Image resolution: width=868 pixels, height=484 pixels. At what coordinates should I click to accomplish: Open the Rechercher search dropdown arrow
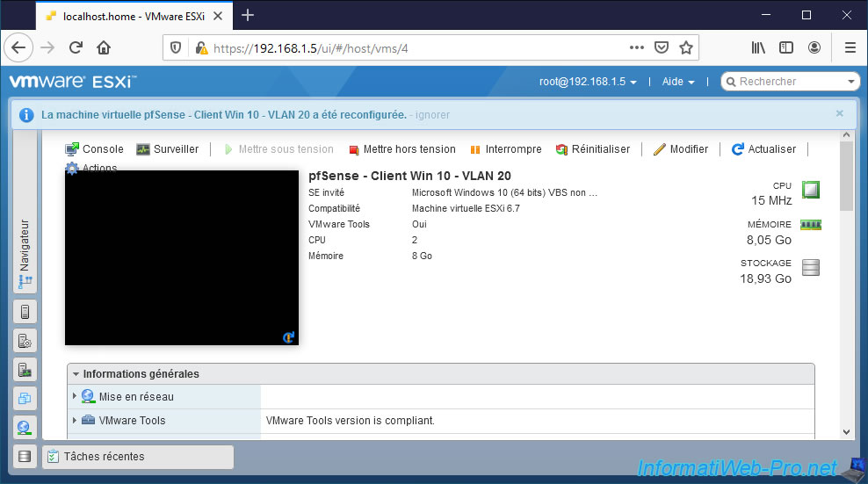pos(851,82)
